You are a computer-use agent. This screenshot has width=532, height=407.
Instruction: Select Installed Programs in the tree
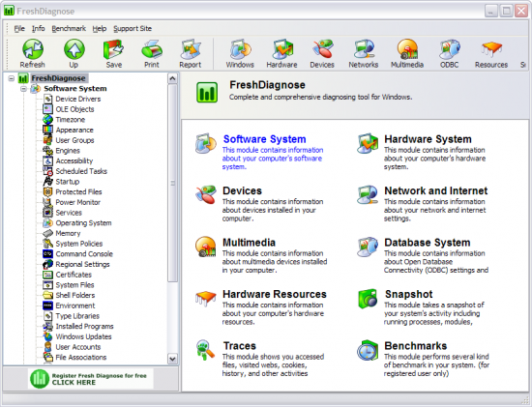pos(84,327)
